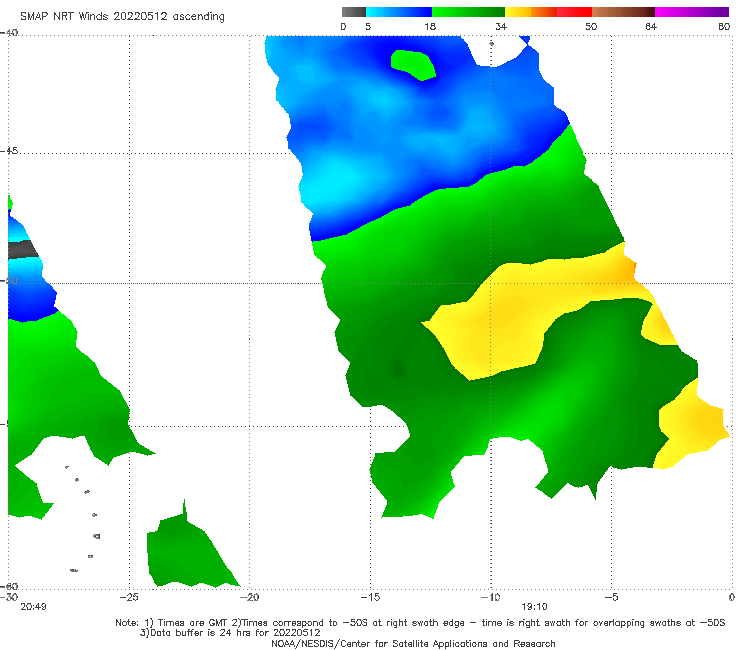Click the color bar label '64'
740x650 pixels.
click(x=651, y=26)
